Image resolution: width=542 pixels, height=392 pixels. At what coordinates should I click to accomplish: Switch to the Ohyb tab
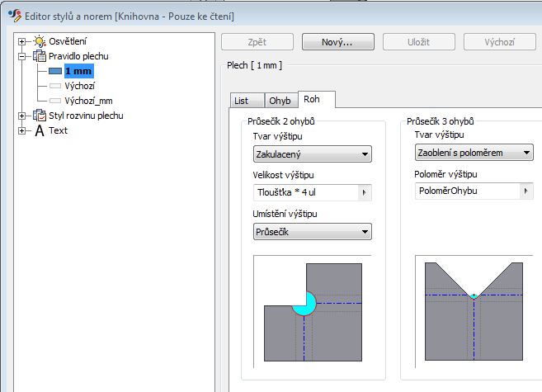tap(280, 101)
